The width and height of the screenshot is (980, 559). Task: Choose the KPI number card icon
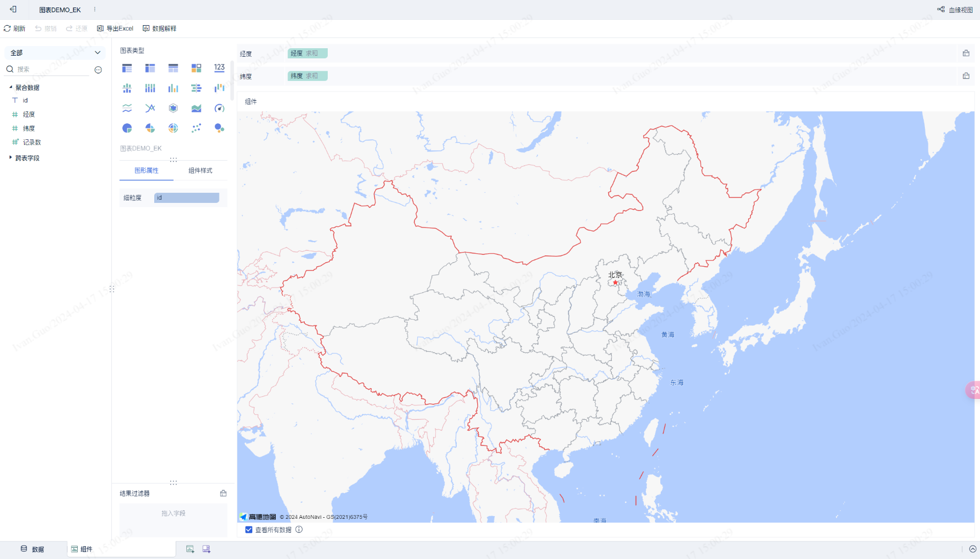219,68
